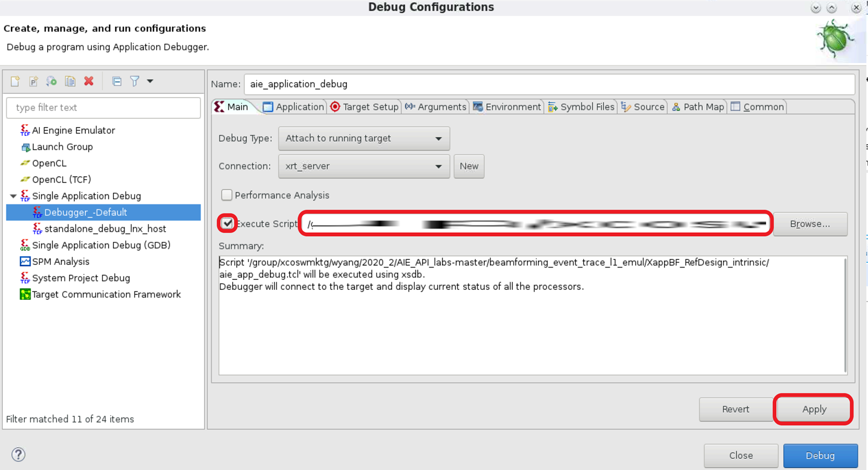
Task: Enable the Performance Analysis checkbox
Action: [227, 195]
